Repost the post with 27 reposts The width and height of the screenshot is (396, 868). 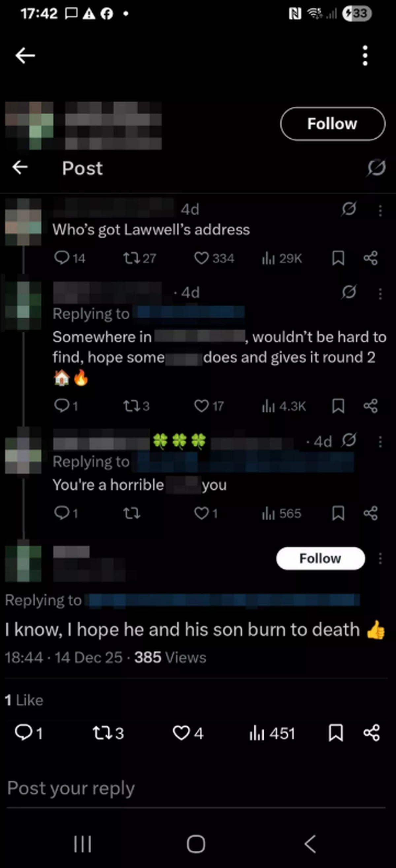pyautogui.click(x=139, y=259)
